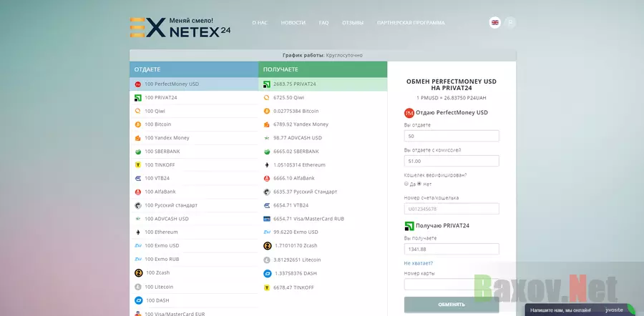This screenshot has width=644, height=316.
Task: Select 'Нет' for wallet verified
Action: click(x=419, y=184)
